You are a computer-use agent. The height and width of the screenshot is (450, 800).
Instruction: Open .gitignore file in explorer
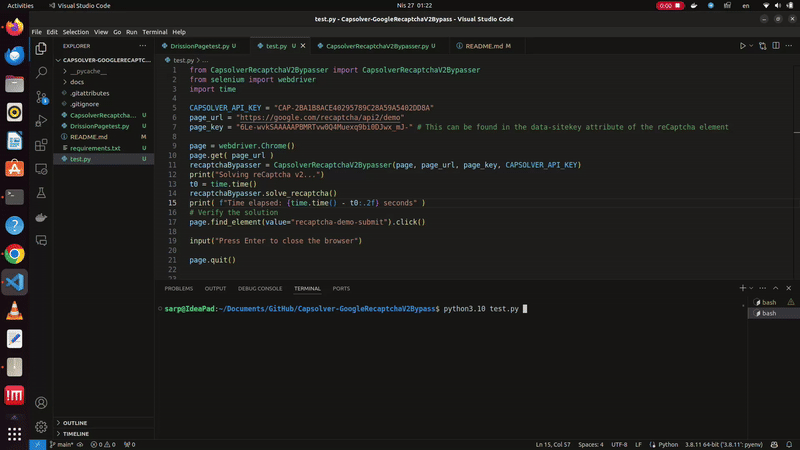[x=104, y=104]
